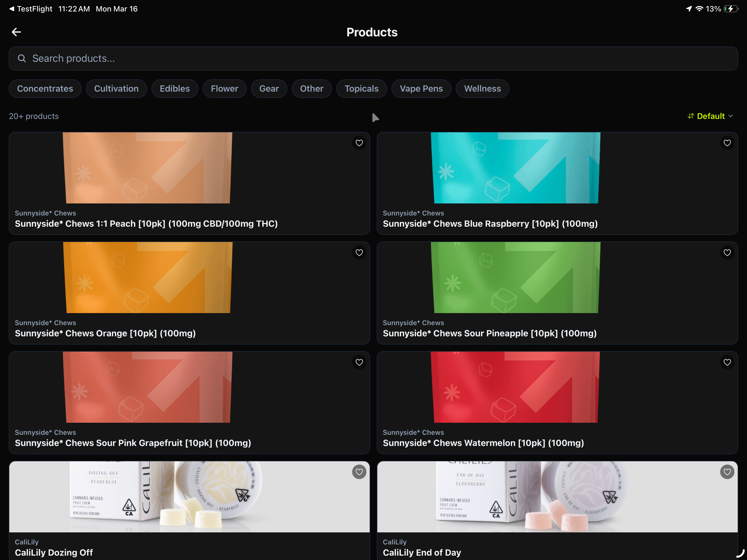The width and height of the screenshot is (747, 560).
Task: Choose the Concentrates filter chip
Action: [45, 89]
